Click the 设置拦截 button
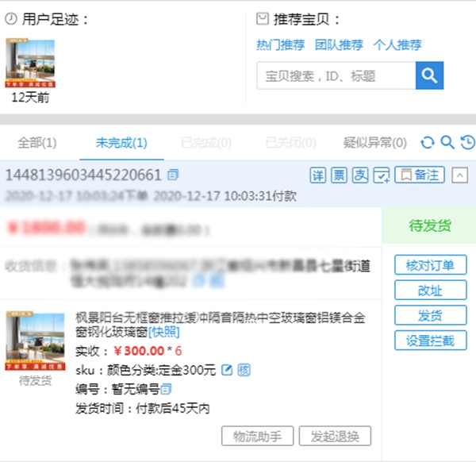 tap(431, 341)
